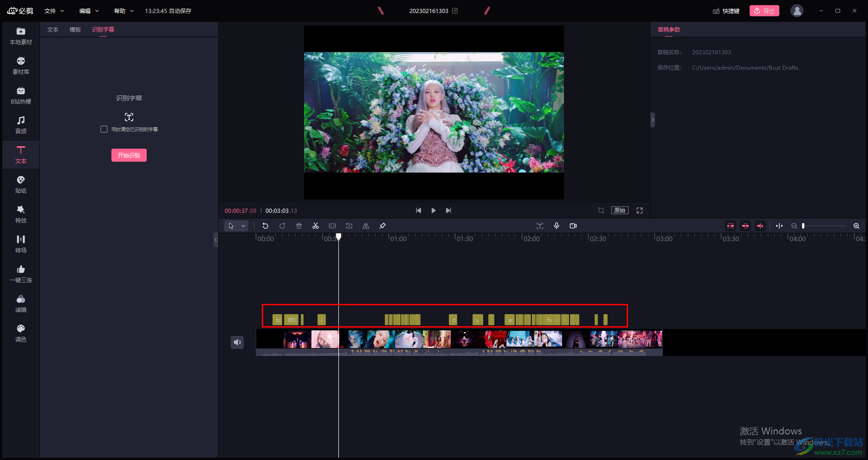Screen dimensions: 868x460
Task: Click the screen recording camera icon
Action: [573, 226]
